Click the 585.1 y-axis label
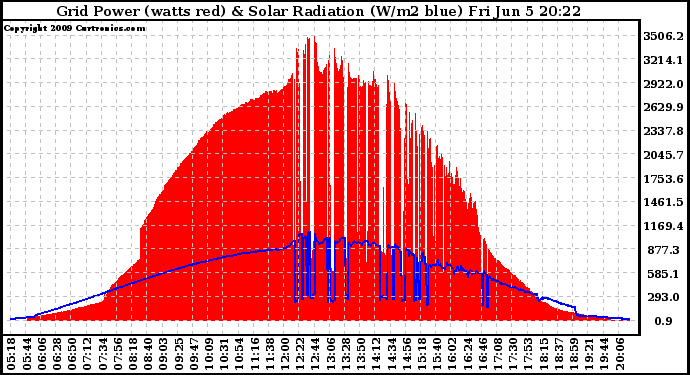Screen dimensions: 690x375 (x=663, y=273)
